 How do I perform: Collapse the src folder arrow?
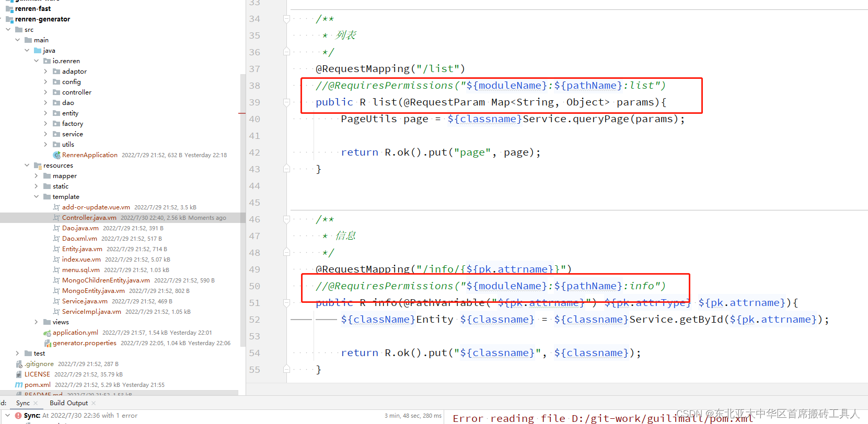click(x=8, y=30)
